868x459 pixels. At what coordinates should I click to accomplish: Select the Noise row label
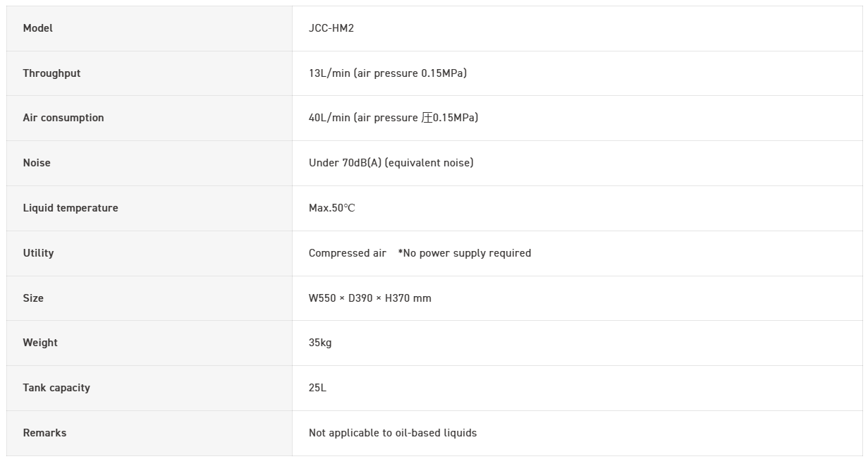37,163
